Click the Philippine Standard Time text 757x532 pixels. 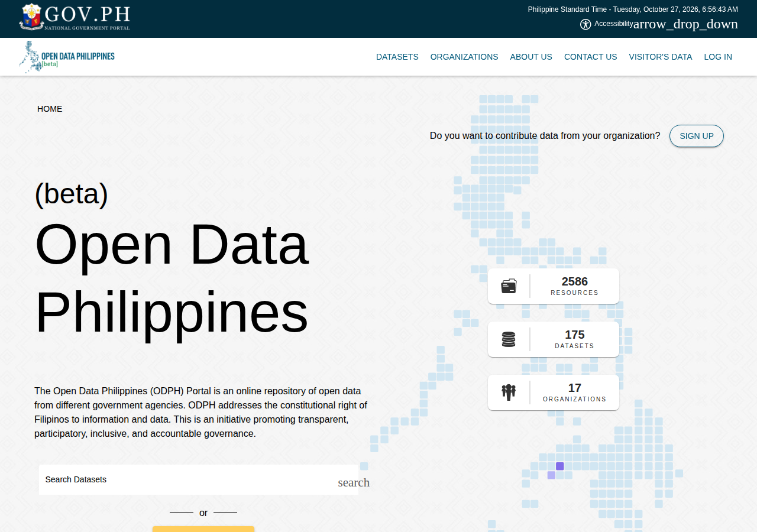click(633, 9)
